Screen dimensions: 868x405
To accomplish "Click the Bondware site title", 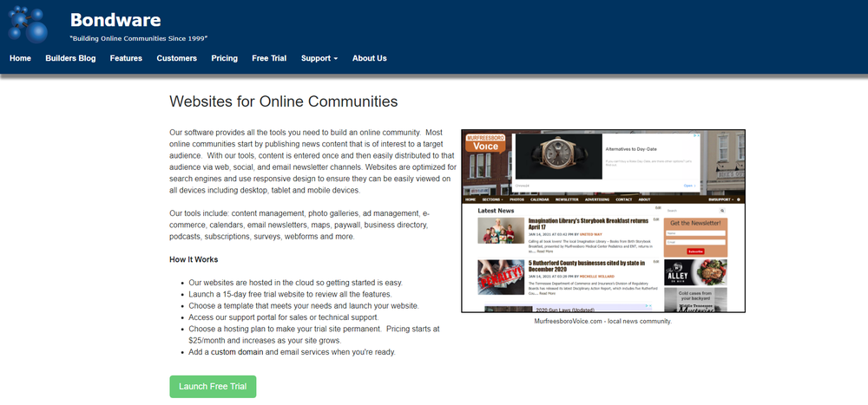I will 115,21.
